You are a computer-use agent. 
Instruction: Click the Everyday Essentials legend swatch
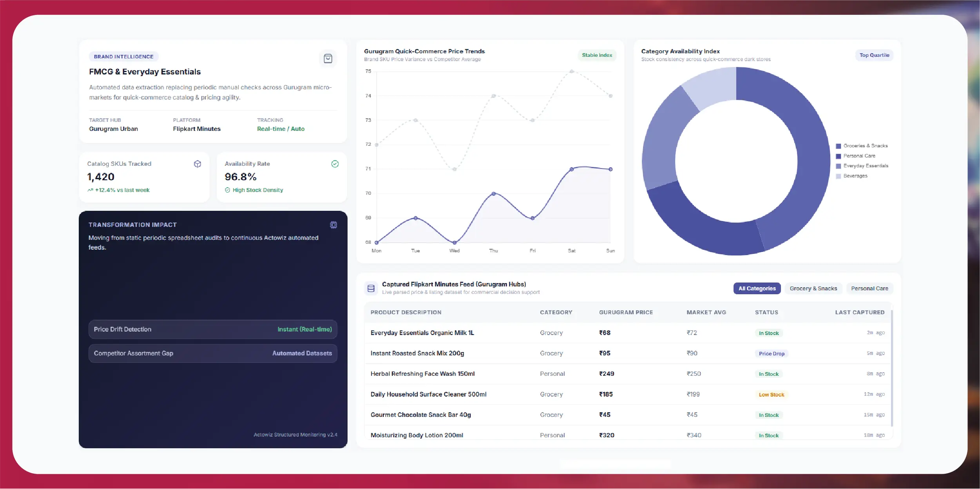tap(838, 166)
